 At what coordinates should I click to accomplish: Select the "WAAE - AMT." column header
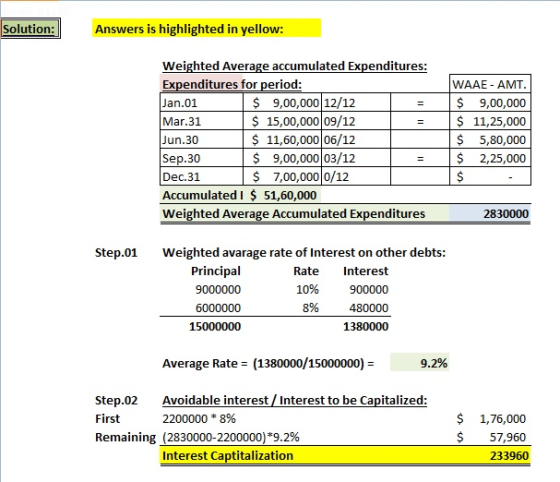coord(490,84)
